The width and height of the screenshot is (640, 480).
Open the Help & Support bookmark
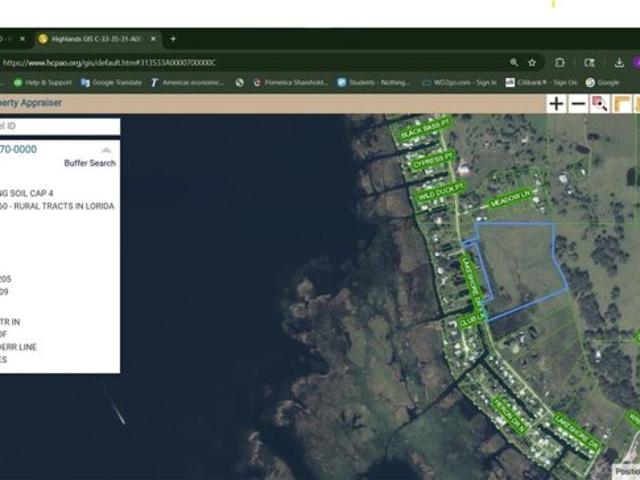click(42, 82)
